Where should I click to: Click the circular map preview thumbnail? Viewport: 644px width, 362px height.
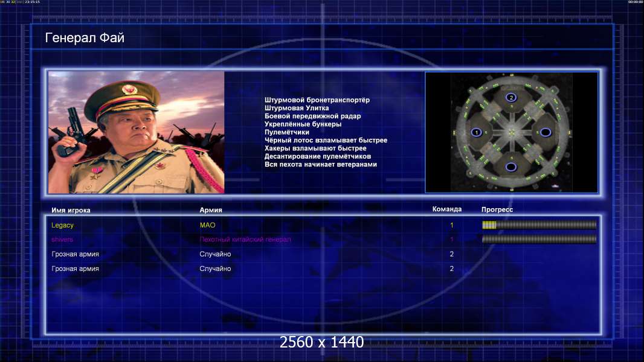(x=511, y=132)
